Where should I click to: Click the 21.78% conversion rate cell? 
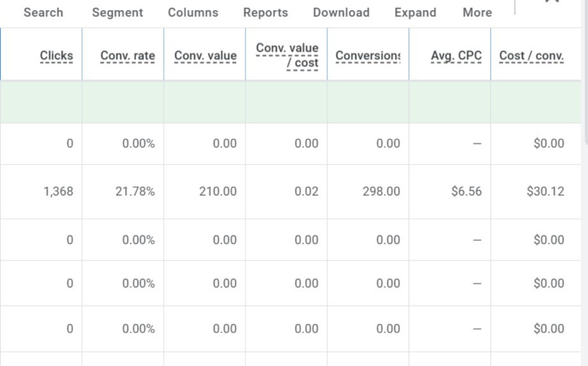(138, 192)
